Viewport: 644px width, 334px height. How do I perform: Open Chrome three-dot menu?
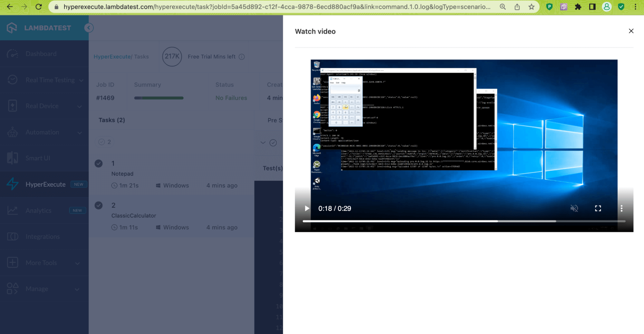point(635,7)
